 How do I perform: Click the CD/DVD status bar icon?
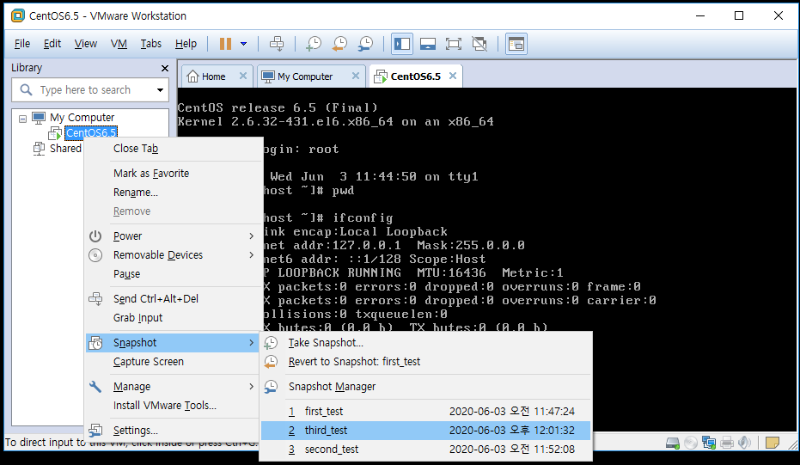point(691,443)
